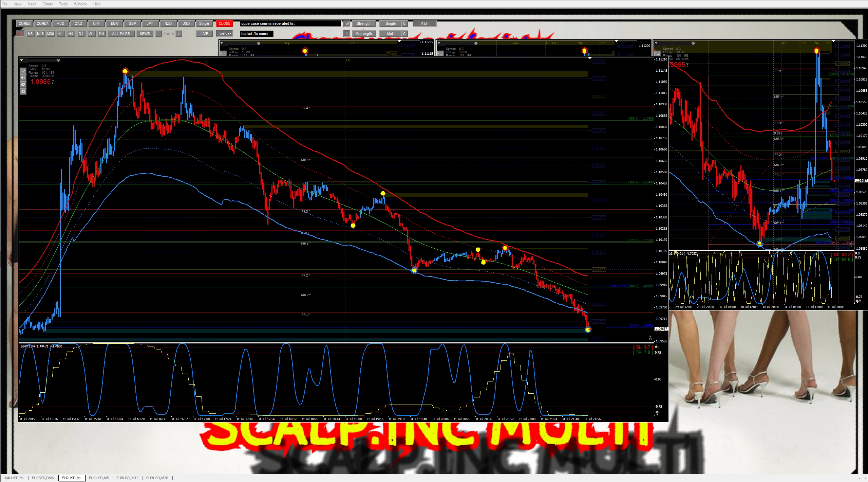This screenshot has height=482, width=868.
Task: Select the JPY currency button
Action: [x=150, y=23]
